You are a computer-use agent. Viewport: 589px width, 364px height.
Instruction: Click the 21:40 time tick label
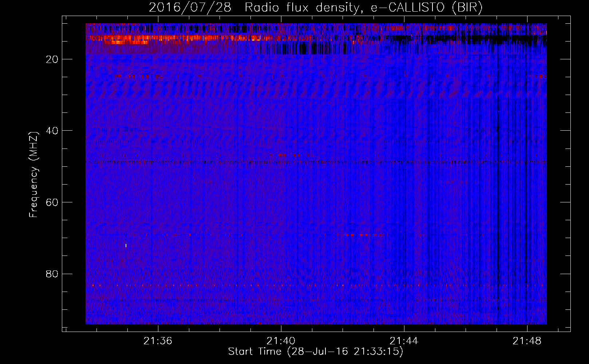[281, 341]
